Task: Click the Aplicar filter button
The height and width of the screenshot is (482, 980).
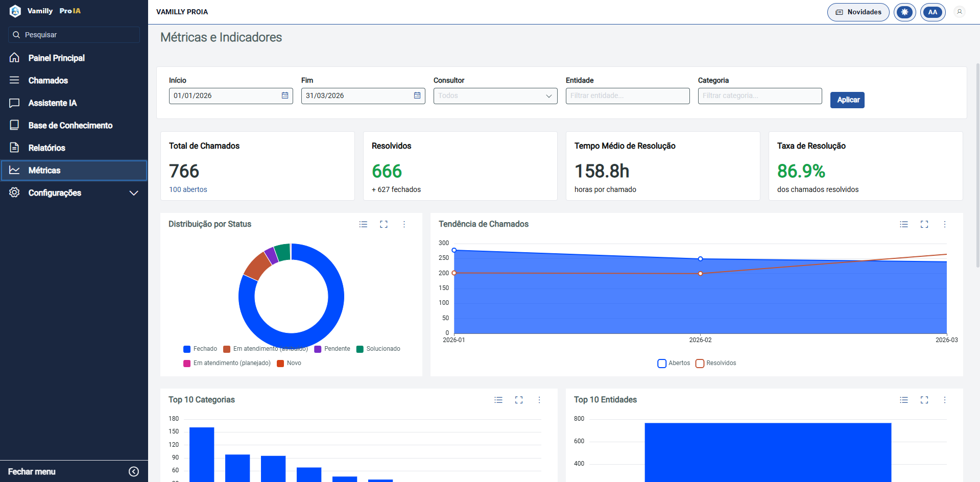Action: (847, 100)
